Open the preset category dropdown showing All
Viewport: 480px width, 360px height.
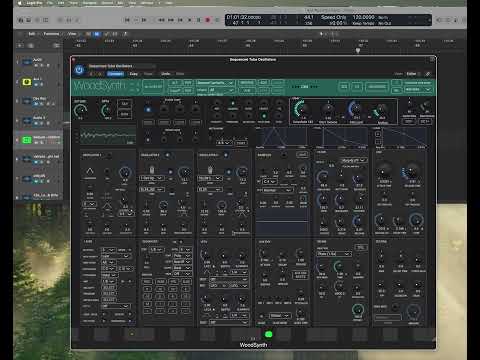pos(220,90)
